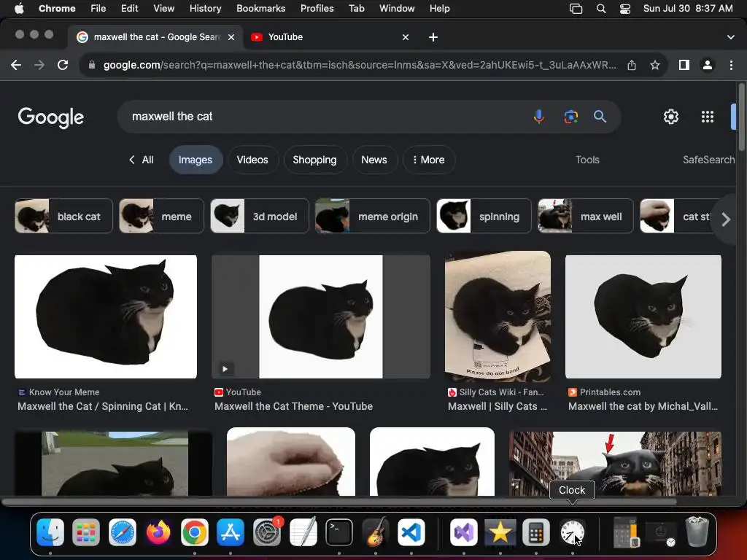
Task: Select the black cat suggestion chip
Action: pos(64,216)
